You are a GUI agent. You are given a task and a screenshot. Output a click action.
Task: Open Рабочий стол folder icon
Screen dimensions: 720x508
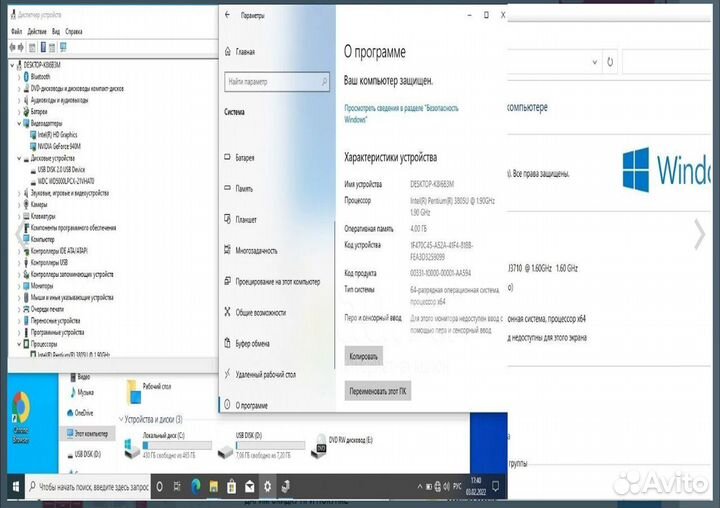click(x=134, y=391)
